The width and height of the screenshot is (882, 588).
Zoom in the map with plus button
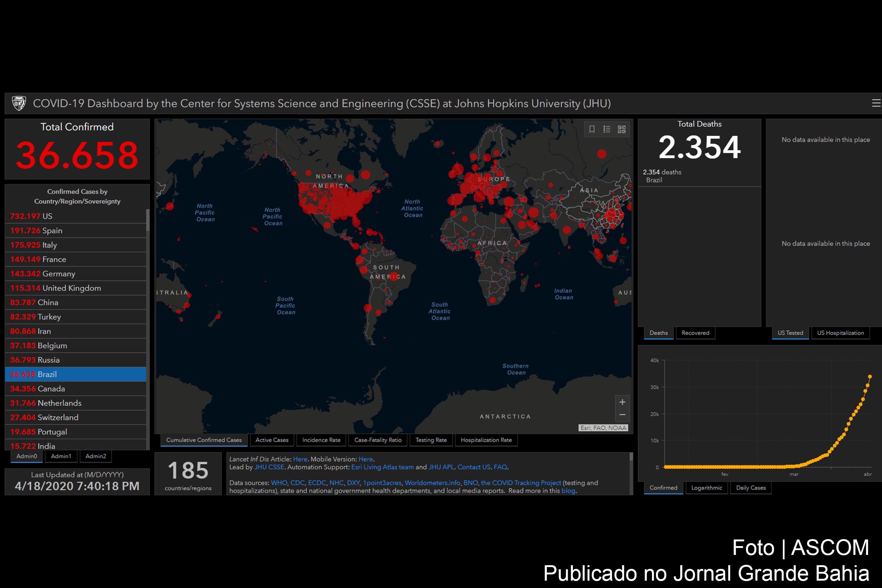point(623,402)
